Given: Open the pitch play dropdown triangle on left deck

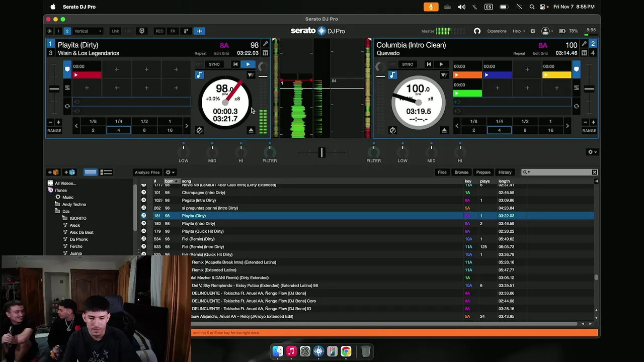Looking at the screenshot, I should pyautogui.click(x=251, y=75).
